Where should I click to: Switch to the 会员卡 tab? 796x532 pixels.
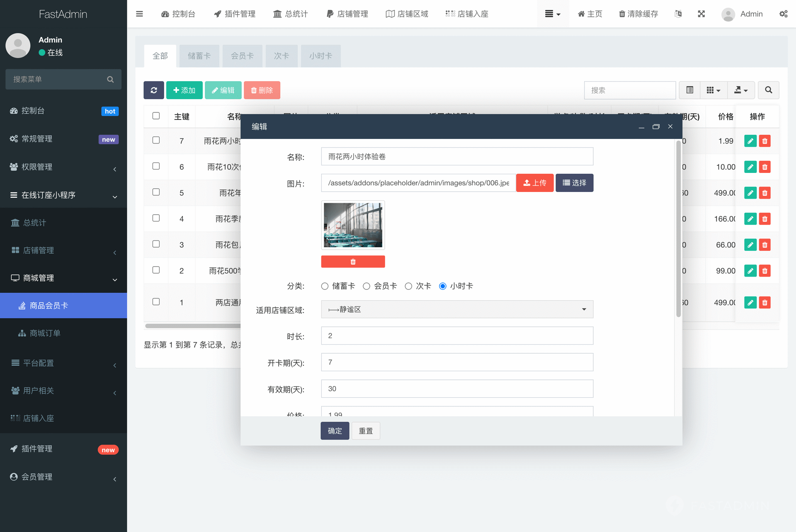click(x=242, y=56)
